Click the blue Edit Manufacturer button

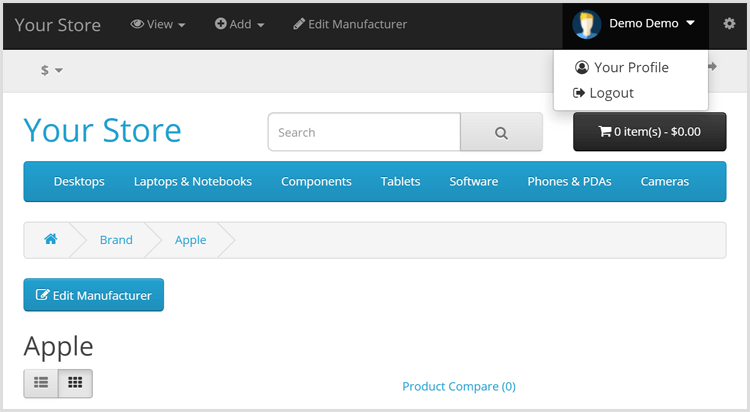94,295
